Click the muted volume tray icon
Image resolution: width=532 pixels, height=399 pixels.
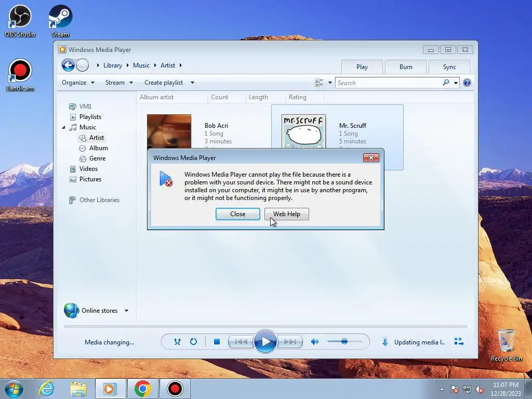(480, 389)
